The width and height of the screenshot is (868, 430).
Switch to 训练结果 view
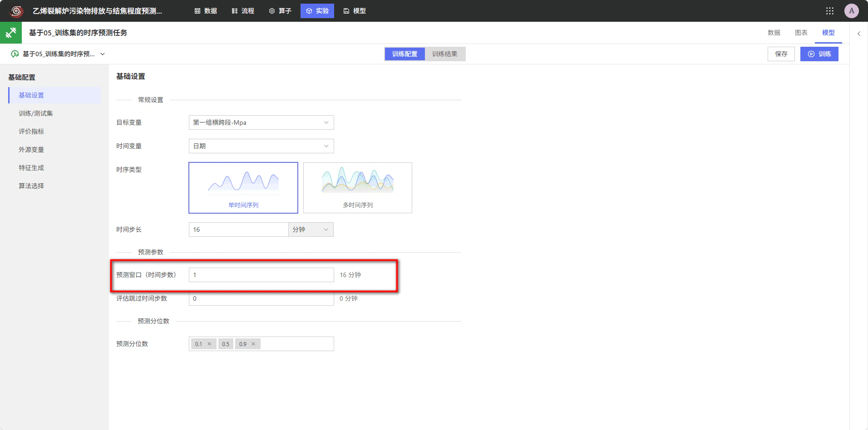pyautogui.click(x=444, y=54)
